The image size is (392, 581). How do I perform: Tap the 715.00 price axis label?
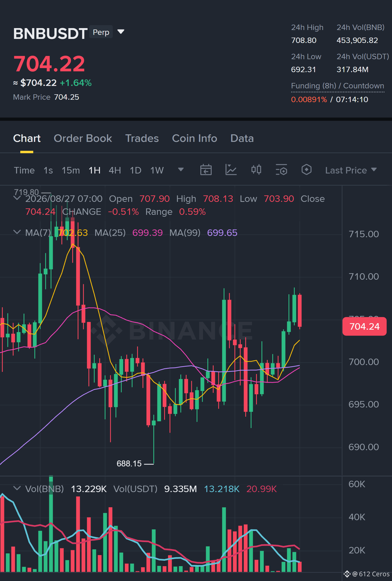[x=364, y=234]
